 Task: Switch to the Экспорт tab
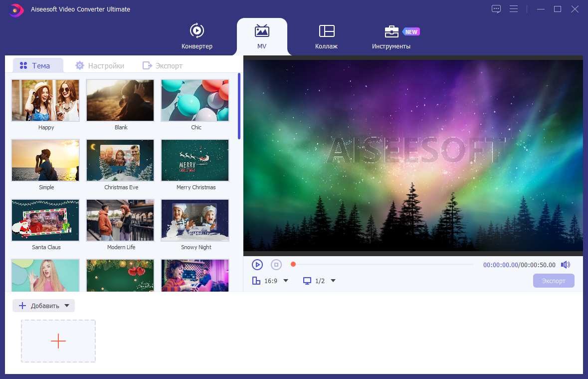pyautogui.click(x=163, y=66)
